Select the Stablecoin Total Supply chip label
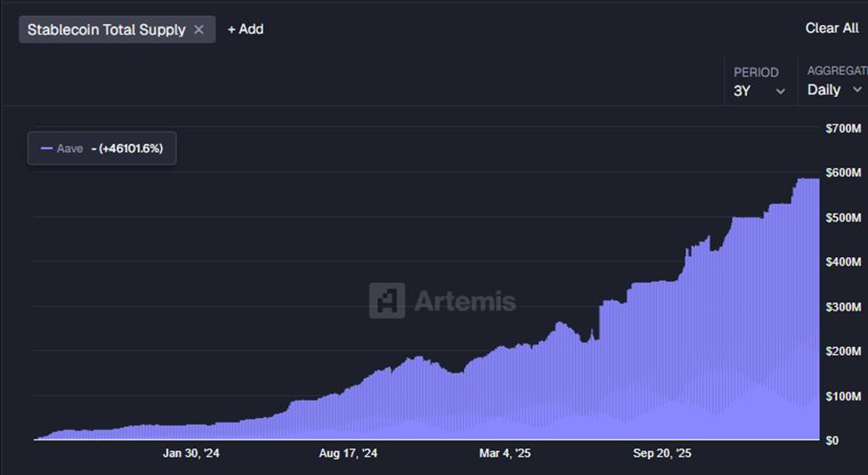 pos(106,29)
